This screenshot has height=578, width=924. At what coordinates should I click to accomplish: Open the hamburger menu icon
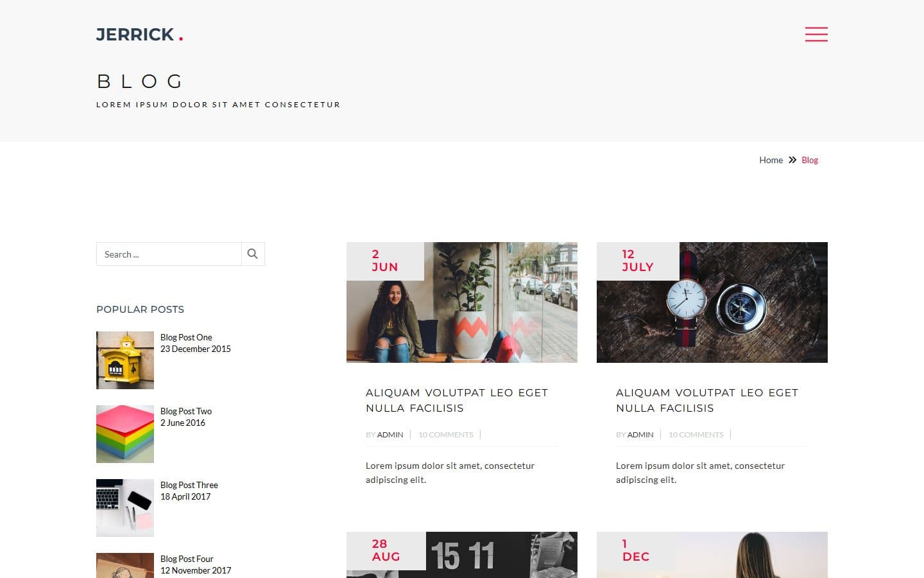coord(816,34)
